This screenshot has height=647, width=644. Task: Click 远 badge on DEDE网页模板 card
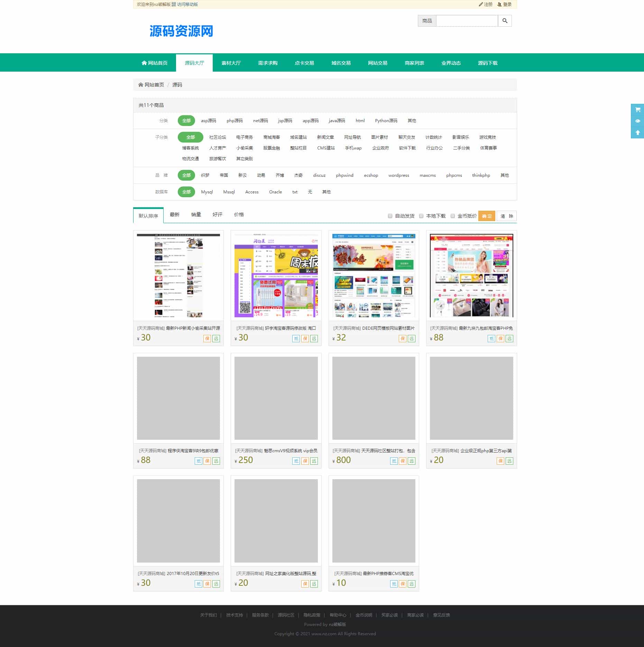pyautogui.click(x=412, y=338)
